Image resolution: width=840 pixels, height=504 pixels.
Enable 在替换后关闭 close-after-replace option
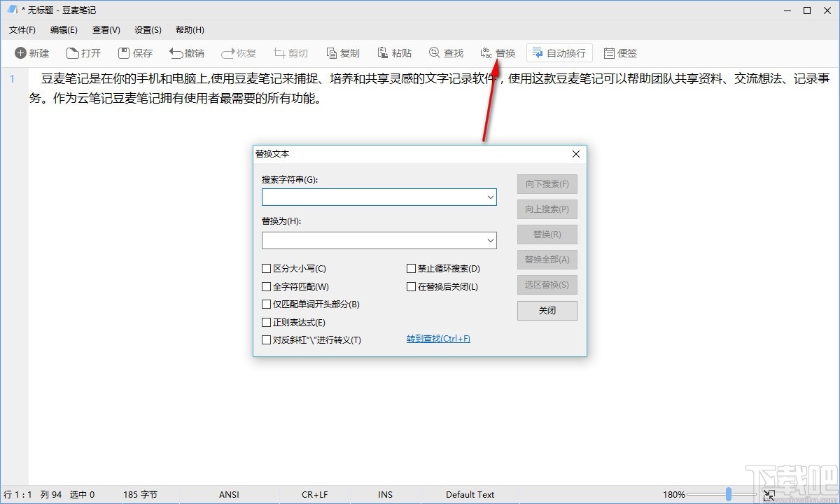412,286
